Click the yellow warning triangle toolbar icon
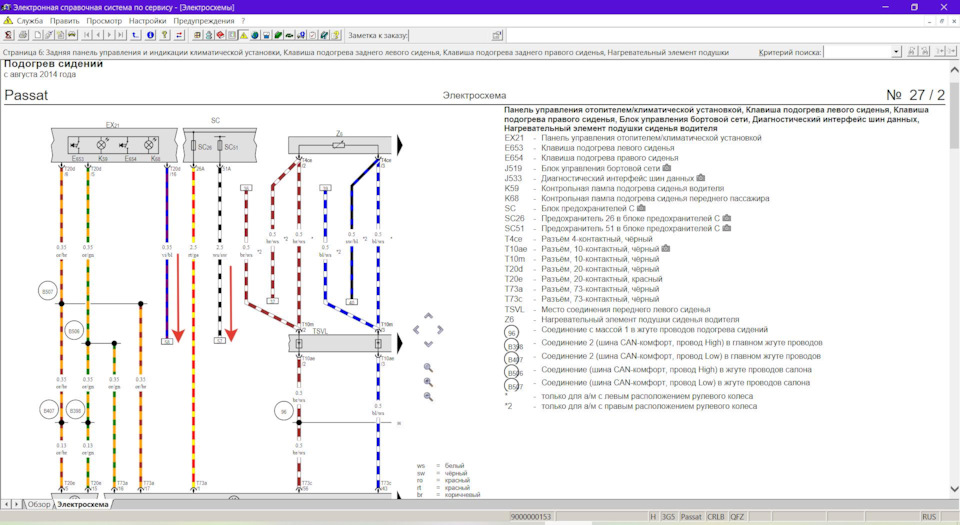 point(243,35)
